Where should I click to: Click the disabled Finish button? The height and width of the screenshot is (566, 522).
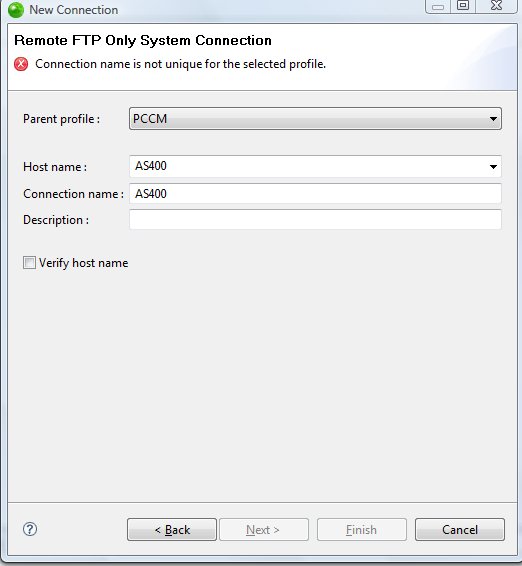[362, 530]
